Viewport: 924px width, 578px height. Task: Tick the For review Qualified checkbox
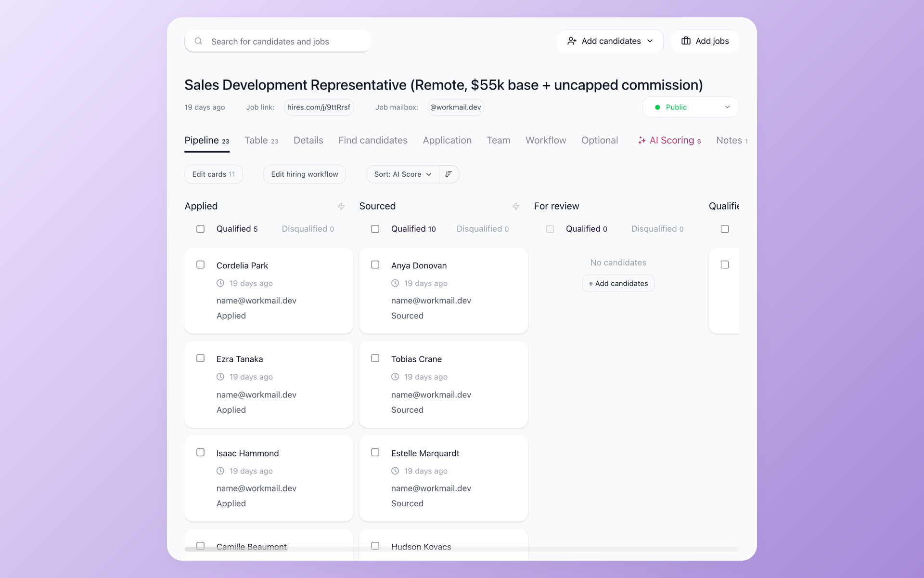pos(550,229)
